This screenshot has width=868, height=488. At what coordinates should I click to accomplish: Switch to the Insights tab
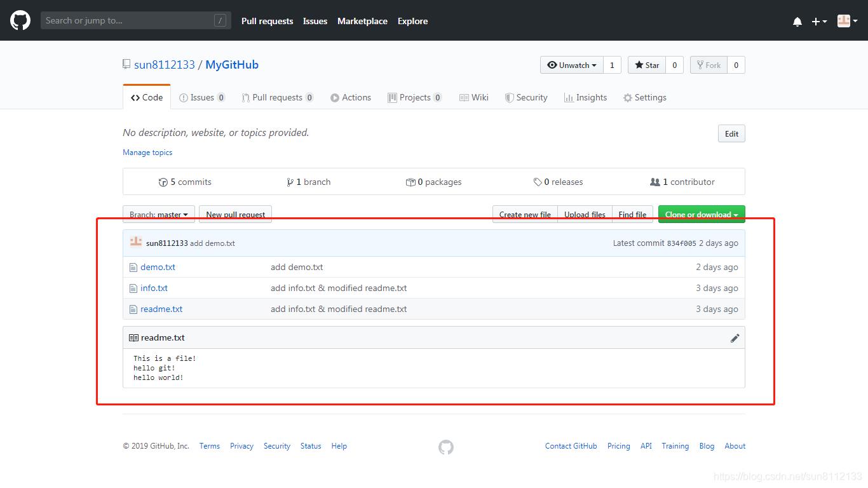[585, 97]
